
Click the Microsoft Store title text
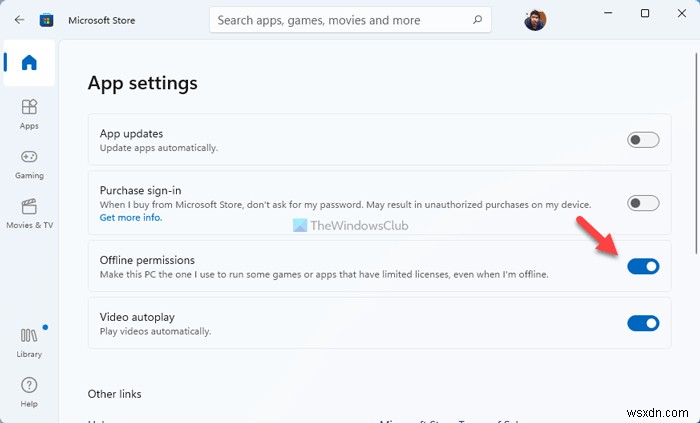pos(101,21)
